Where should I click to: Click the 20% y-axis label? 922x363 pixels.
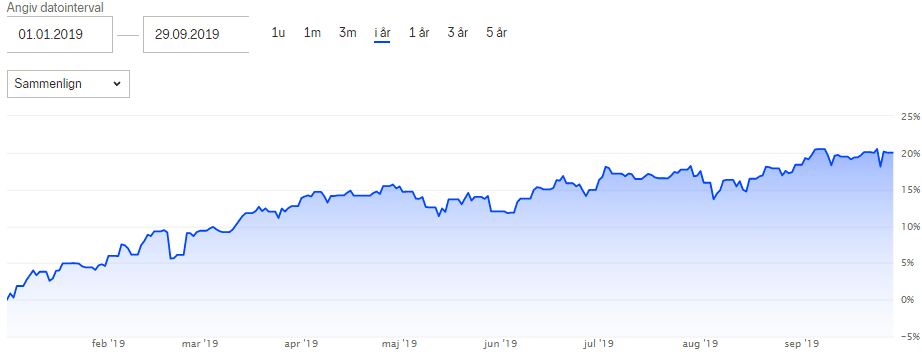(x=910, y=154)
